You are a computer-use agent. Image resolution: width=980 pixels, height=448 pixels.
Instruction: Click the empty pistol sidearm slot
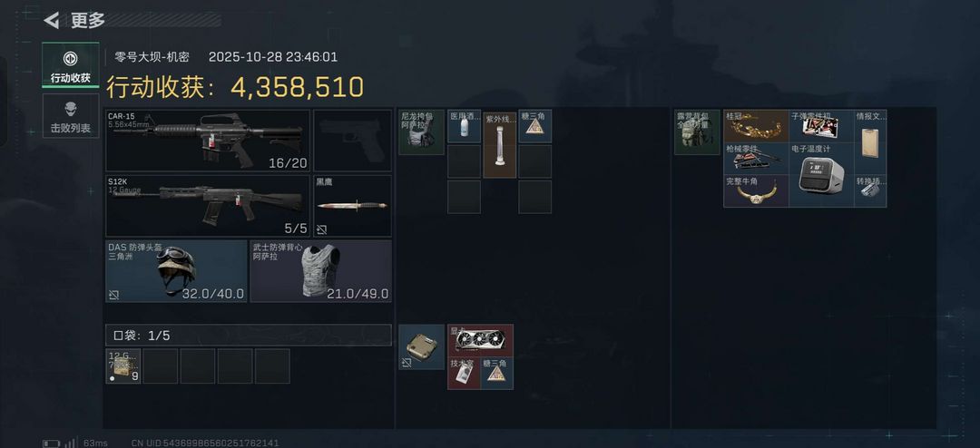pyautogui.click(x=352, y=141)
